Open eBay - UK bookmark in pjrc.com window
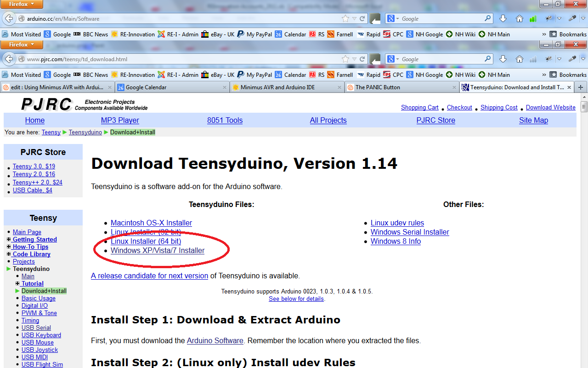 218,75
